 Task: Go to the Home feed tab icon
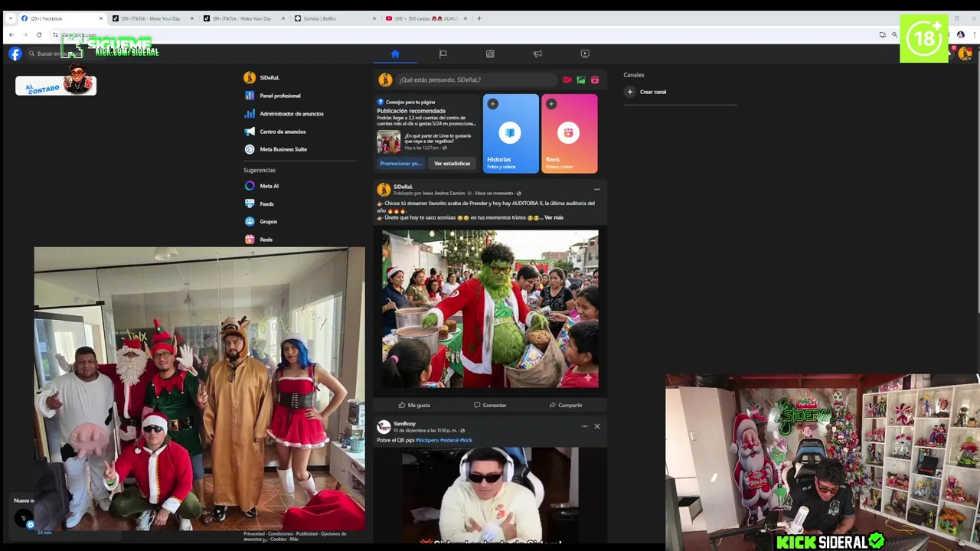tap(395, 54)
